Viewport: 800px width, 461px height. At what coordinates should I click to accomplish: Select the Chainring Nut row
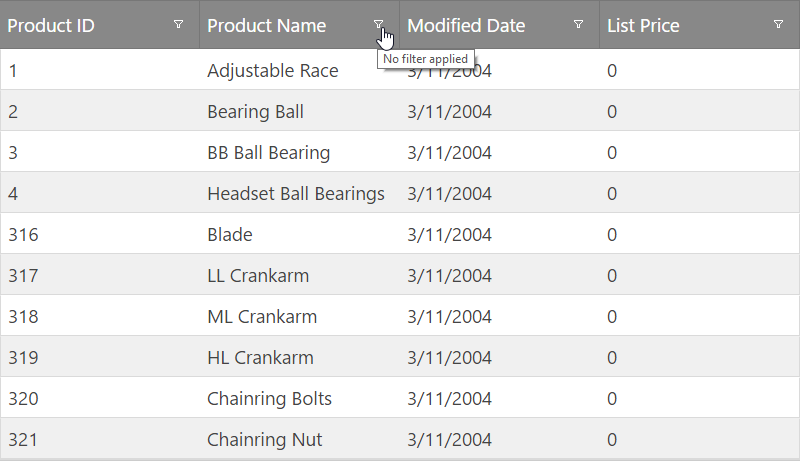264,440
